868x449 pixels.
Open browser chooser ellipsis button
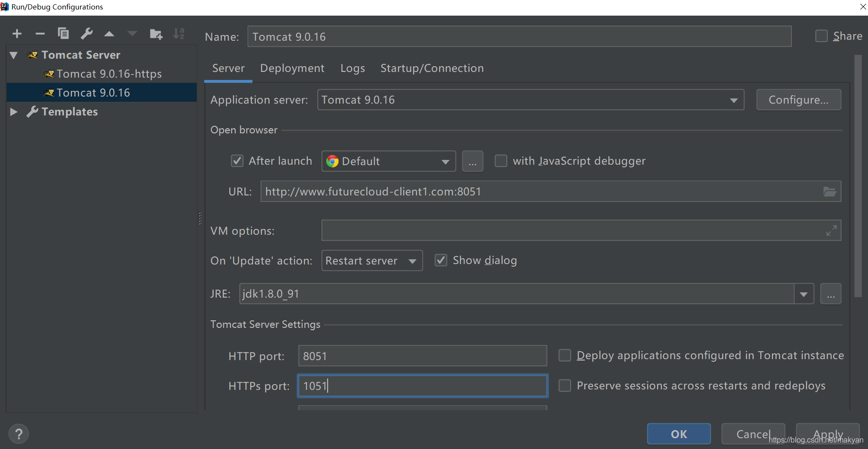[x=472, y=161]
